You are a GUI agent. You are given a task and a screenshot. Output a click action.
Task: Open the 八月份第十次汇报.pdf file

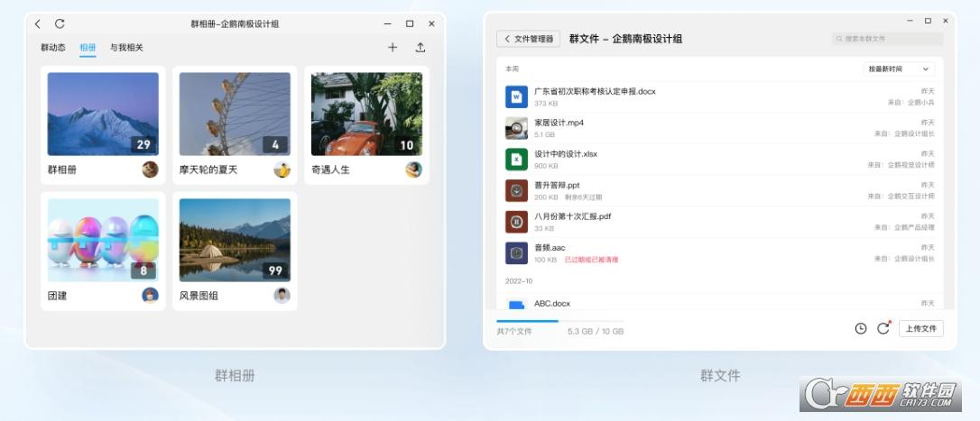pyautogui.click(x=572, y=216)
